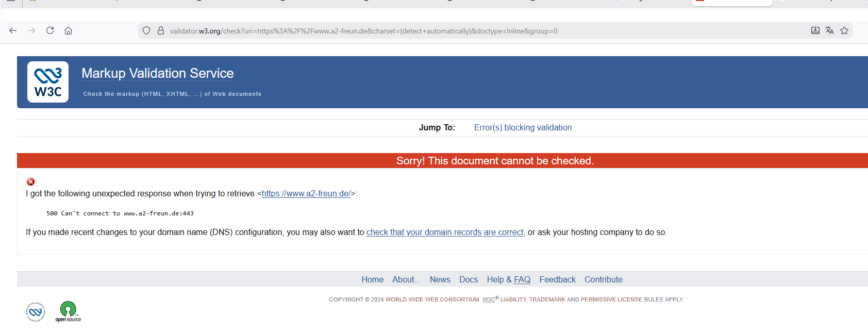
Task: Click the translate page icon
Action: [829, 31]
